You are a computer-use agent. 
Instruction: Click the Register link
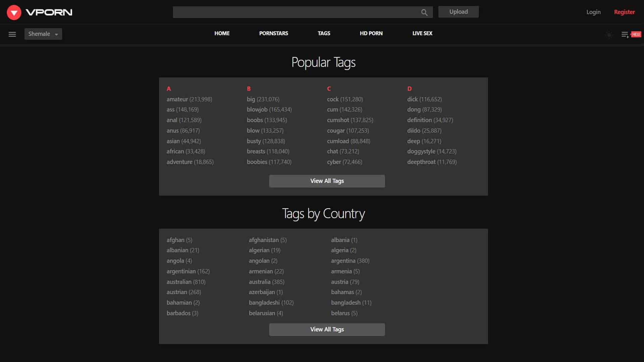point(624,12)
